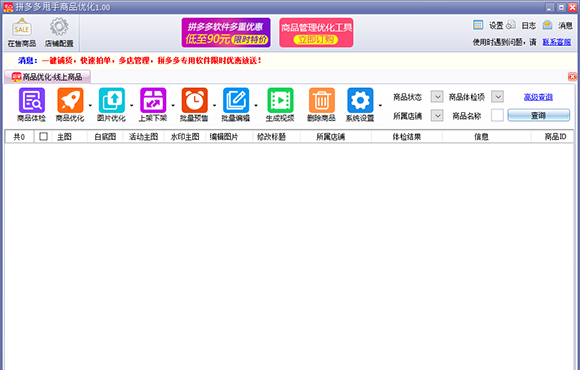Click the 拼多多软件多重优惠 banner

(226, 33)
